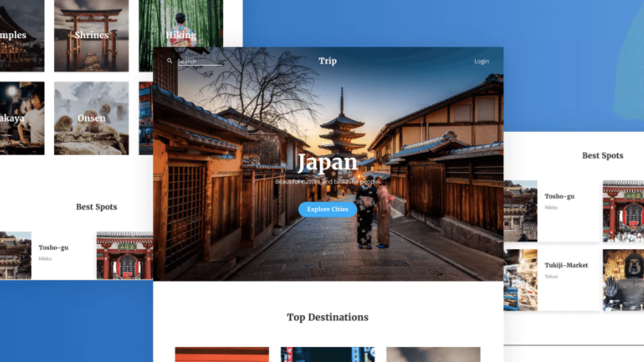The image size is (644, 362).
Task: Click the search magnifier icon in the header
Action: (x=169, y=61)
